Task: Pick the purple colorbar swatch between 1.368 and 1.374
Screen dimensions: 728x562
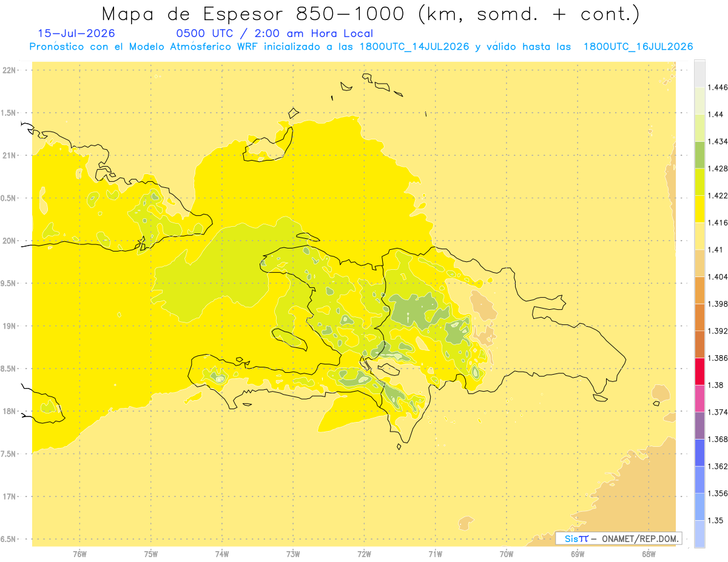Action: pyautogui.click(x=699, y=426)
